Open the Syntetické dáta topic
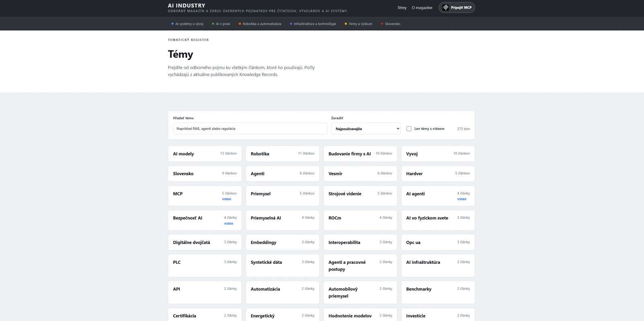The width and height of the screenshot is (644, 321). click(x=283, y=265)
